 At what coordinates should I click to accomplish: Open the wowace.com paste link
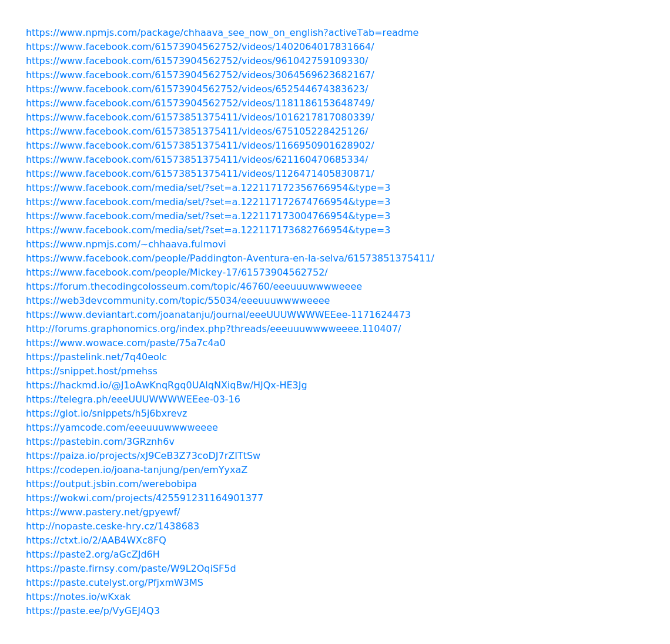[126, 343]
